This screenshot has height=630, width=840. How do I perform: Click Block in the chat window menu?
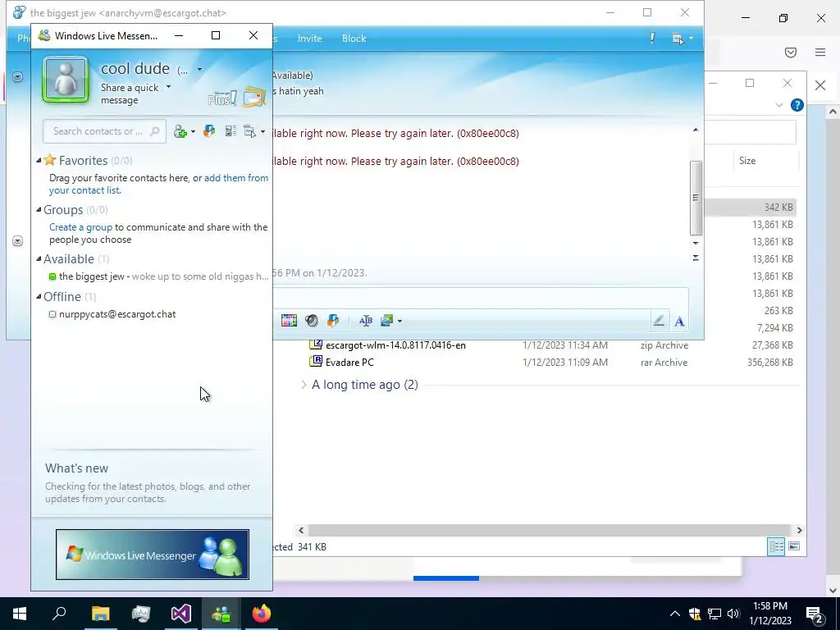(x=354, y=39)
